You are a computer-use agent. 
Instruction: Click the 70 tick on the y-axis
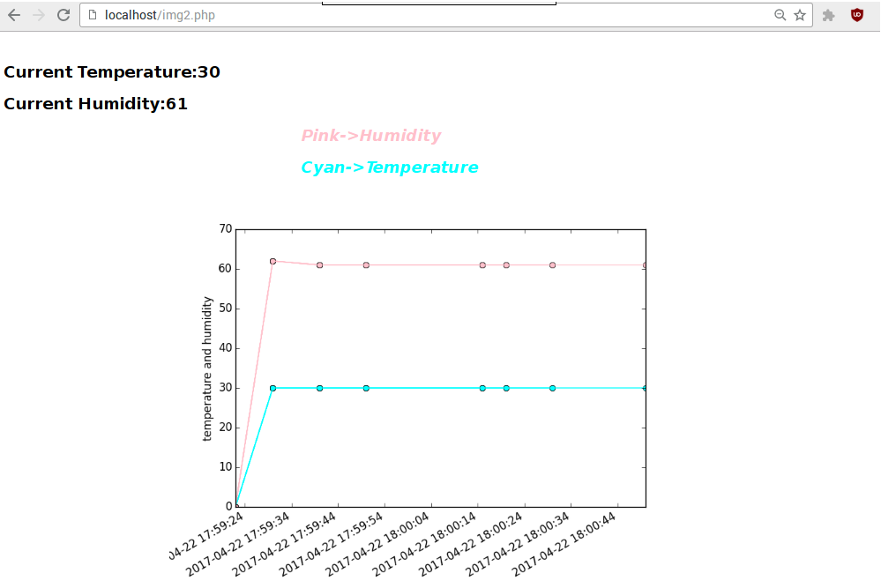(x=225, y=229)
